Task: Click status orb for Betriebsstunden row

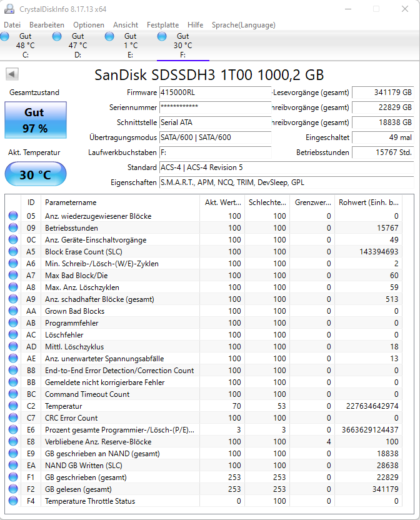Action: pyautogui.click(x=13, y=228)
